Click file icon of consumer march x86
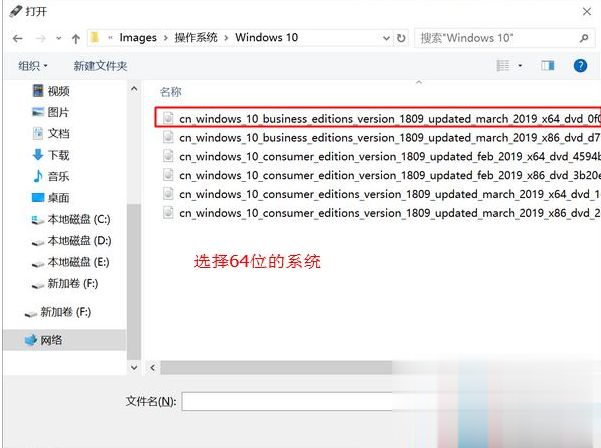601x448 pixels. point(168,212)
